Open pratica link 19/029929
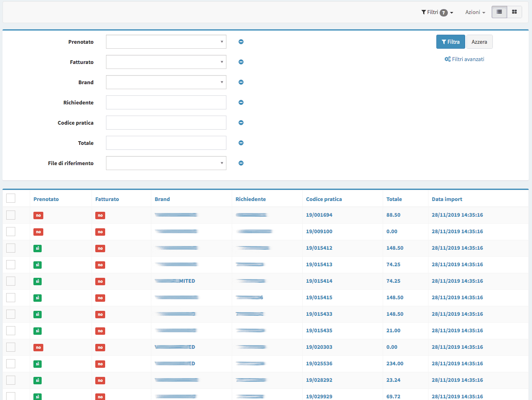 click(x=319, y=397)
